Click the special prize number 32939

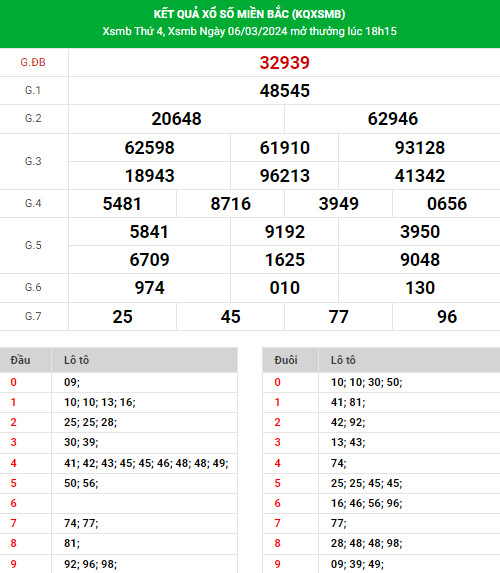click(x=284, y=63)
